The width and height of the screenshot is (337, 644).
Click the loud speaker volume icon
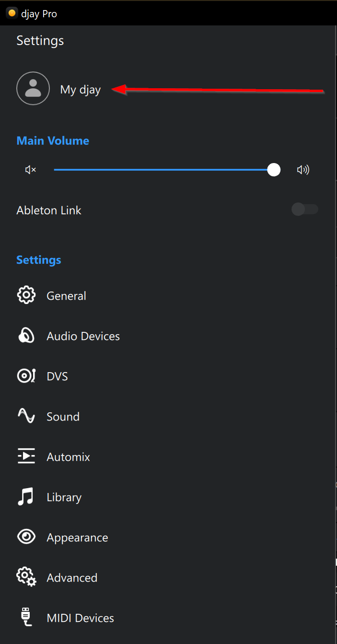click(303, 170)
